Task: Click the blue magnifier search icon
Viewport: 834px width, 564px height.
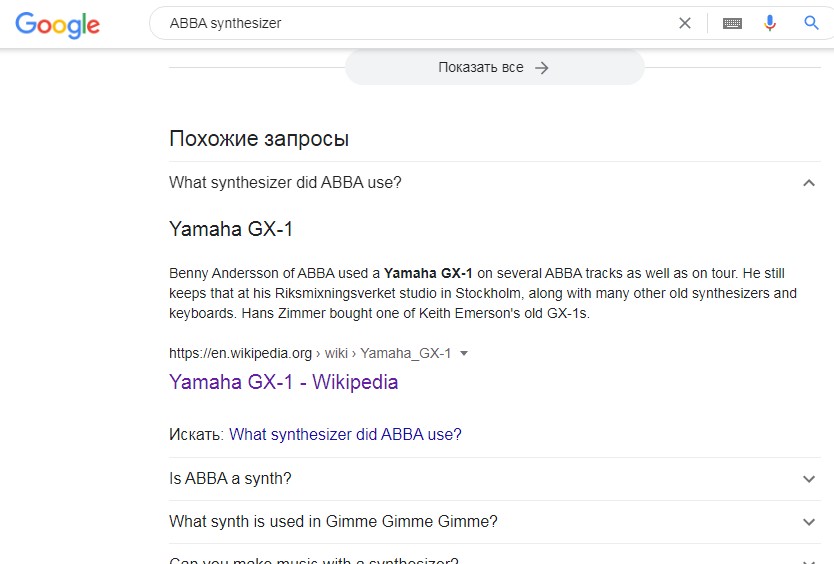Action: coord(811,23)
